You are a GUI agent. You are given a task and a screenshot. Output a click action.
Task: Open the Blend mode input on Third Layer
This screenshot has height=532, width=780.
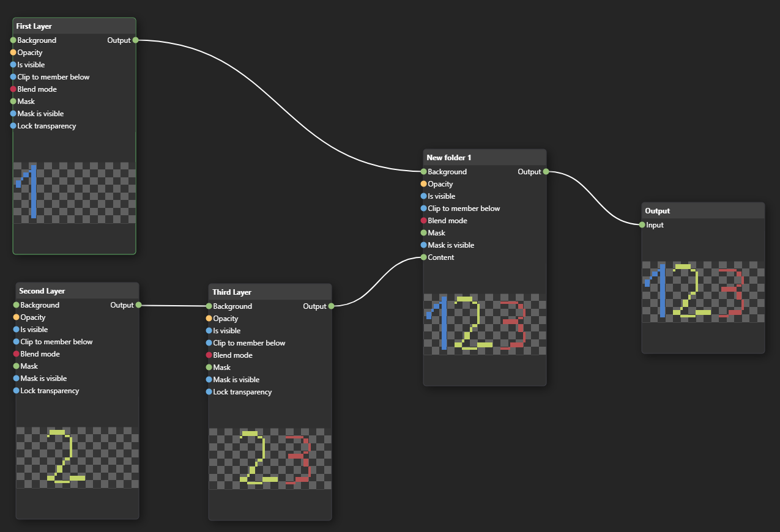click(x=207, y=355)
